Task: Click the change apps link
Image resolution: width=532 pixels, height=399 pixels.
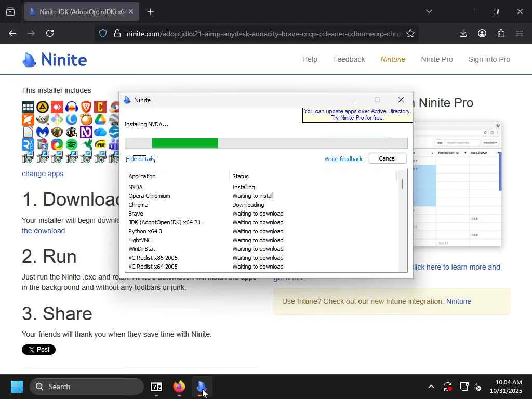Action: [43, 174]
